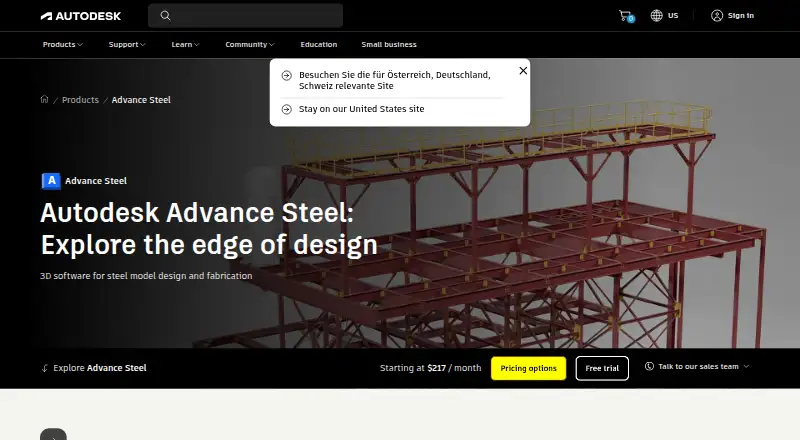Click the Explore Advance Steel anchor link
Viewport: 800px width, 440px height.
pyautogui.click(x=99, y=368)
